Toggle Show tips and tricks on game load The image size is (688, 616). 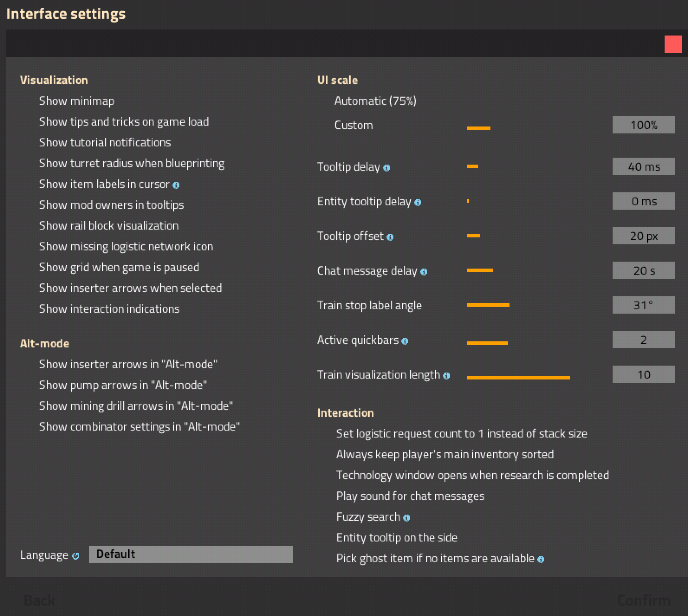point(124,122)
